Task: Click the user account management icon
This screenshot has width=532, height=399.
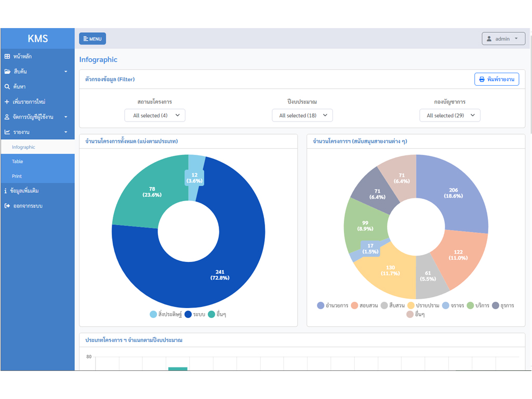Action: [x=7, y=117]
